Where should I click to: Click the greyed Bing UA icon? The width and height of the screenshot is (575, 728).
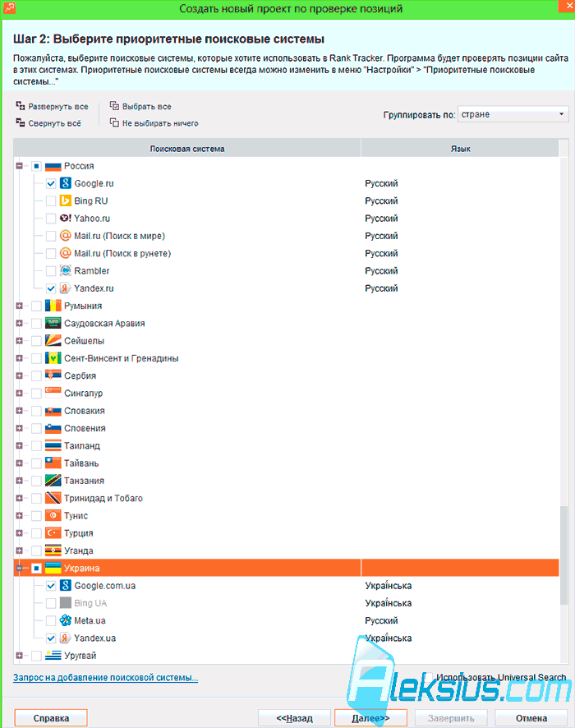[66, 603]
